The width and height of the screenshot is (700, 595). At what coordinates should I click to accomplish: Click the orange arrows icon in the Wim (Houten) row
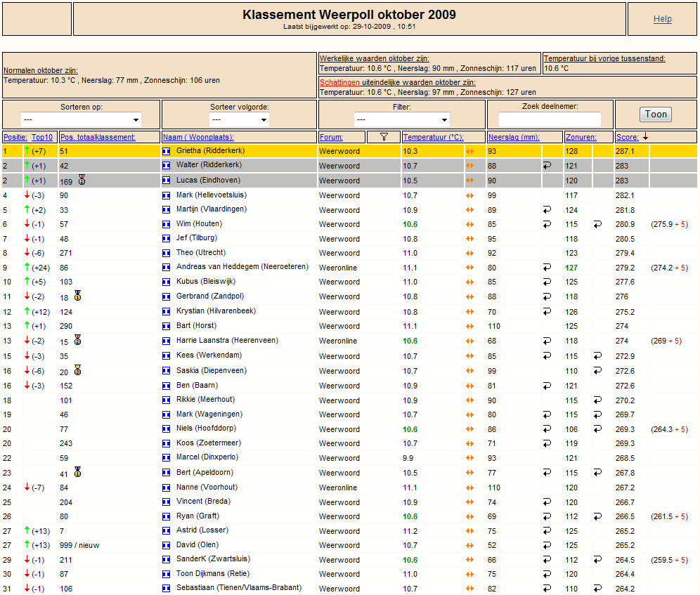coord(469,225)
